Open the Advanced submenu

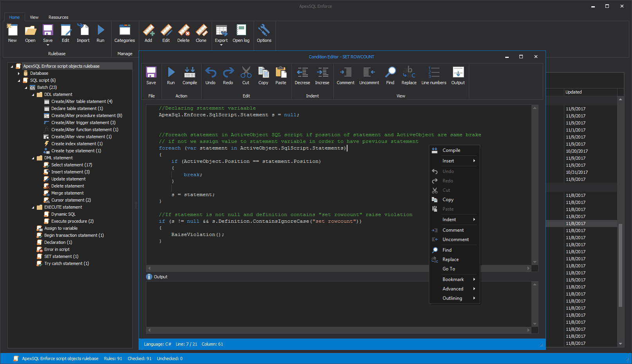coord(455,289)
